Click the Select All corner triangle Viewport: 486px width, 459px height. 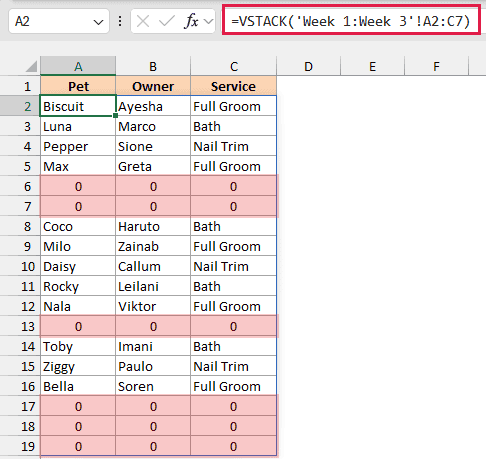[32, 66]
